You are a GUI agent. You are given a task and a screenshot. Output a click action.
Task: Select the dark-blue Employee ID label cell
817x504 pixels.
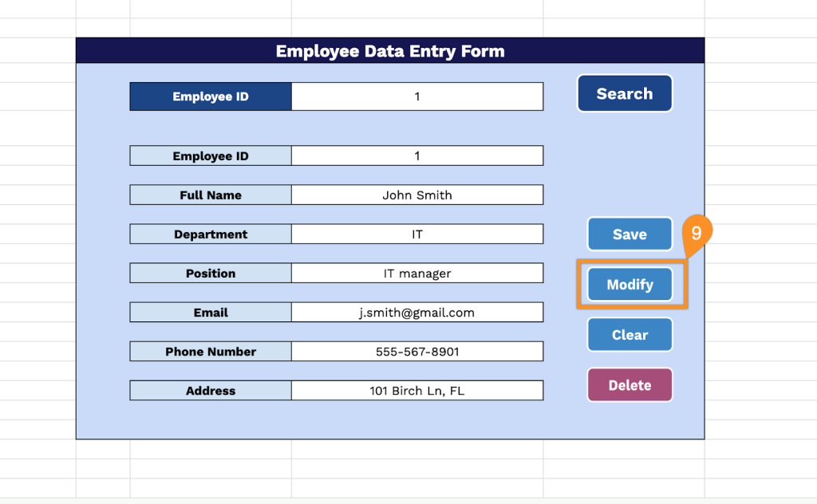pyautogui.click(x=211, y=96)
